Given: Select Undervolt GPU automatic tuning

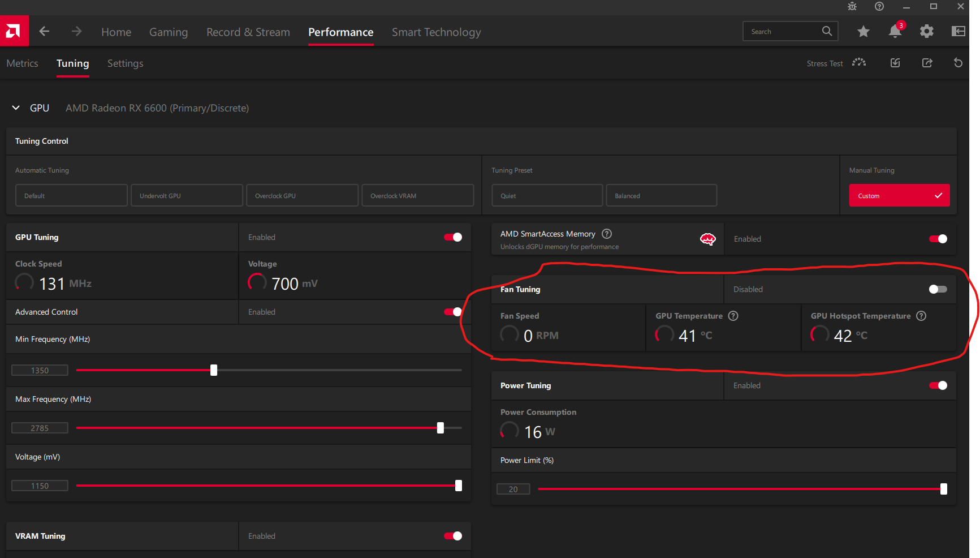Looking at the screenshot, I should pyautogui.click(x=187, y=195).
